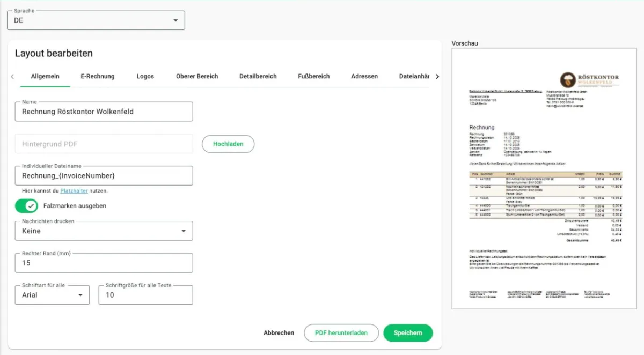The image size is (644, 355).
Task: Click the Röstkontor Wolkenfeld logo in the preview
Action: pos(589,79)
